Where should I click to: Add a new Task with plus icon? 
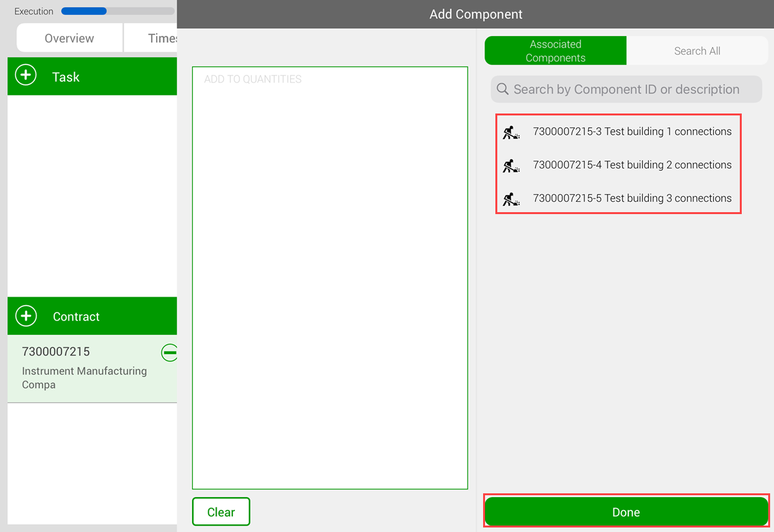(x=26, y=76)
